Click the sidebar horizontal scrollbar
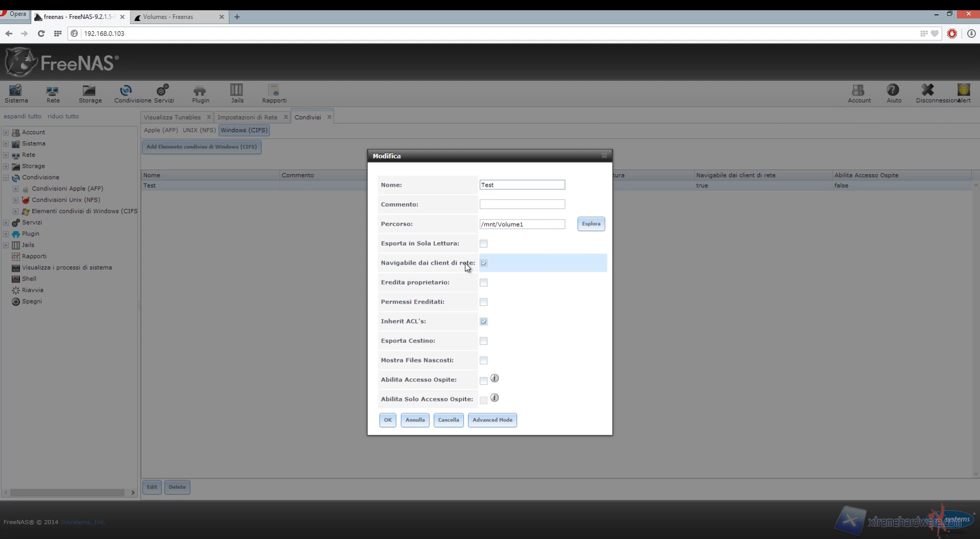This screenshot has width=980, height=539. (x=67, y=492)
